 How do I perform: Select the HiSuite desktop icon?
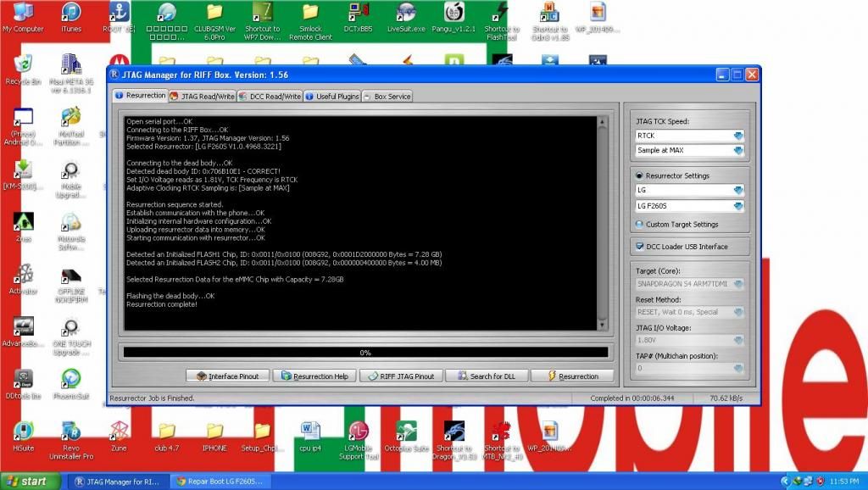[23, 437]
